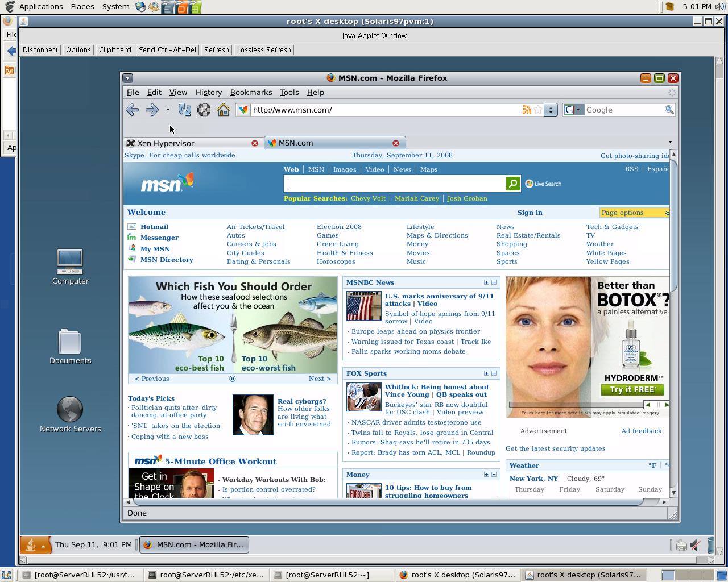This screenshot has height=582, width=728.
Task: Open the tab list dropdown arrow
Action: (x=670, y=142)
